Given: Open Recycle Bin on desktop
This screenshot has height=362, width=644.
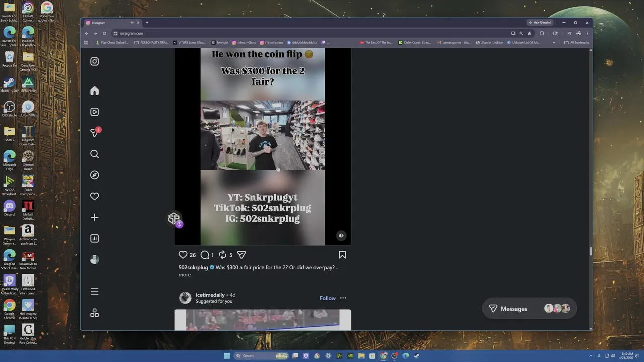Looking at the screenshot, I should (9, 59).
